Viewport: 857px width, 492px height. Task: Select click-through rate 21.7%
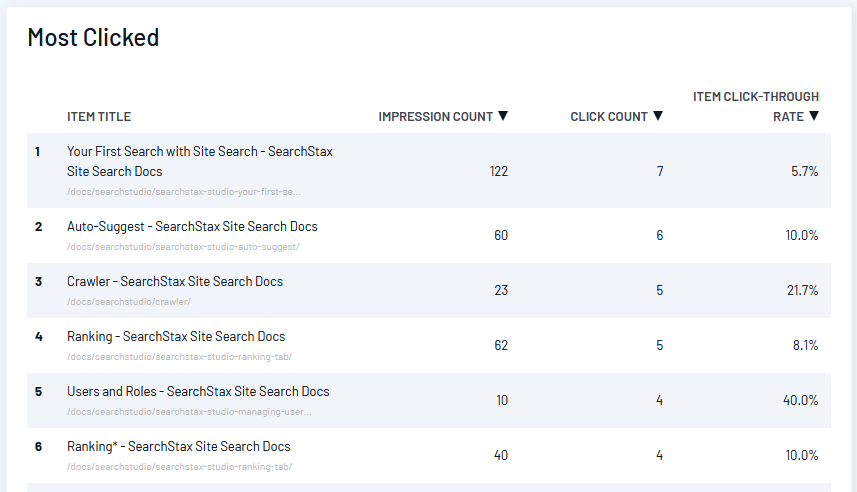(802, 290)
